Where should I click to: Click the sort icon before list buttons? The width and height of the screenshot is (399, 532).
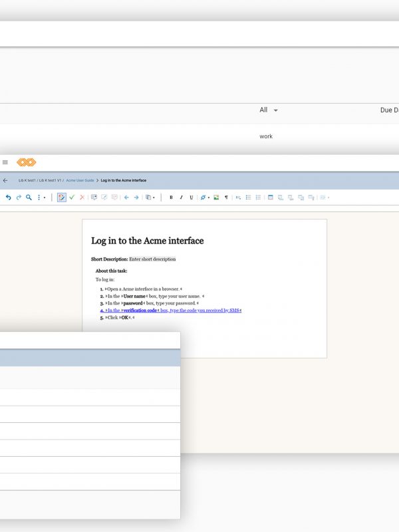[x=238, y=197]
